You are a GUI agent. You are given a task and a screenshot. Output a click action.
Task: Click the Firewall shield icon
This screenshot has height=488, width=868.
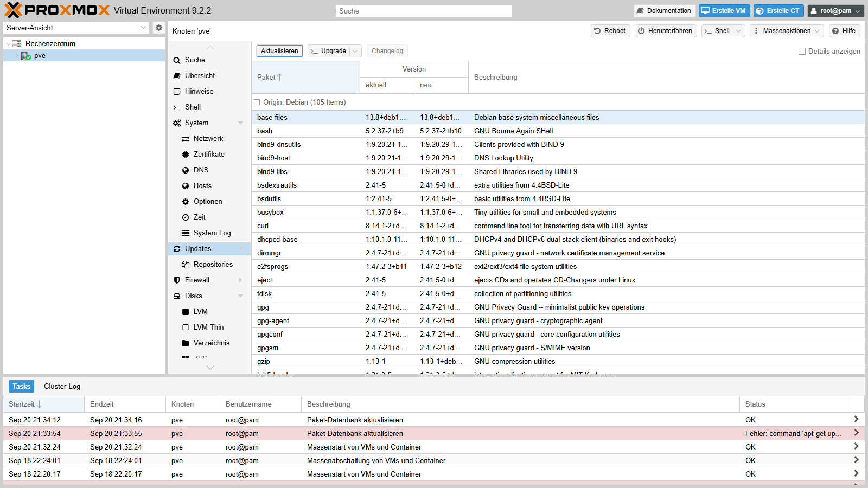click(177, 280)
